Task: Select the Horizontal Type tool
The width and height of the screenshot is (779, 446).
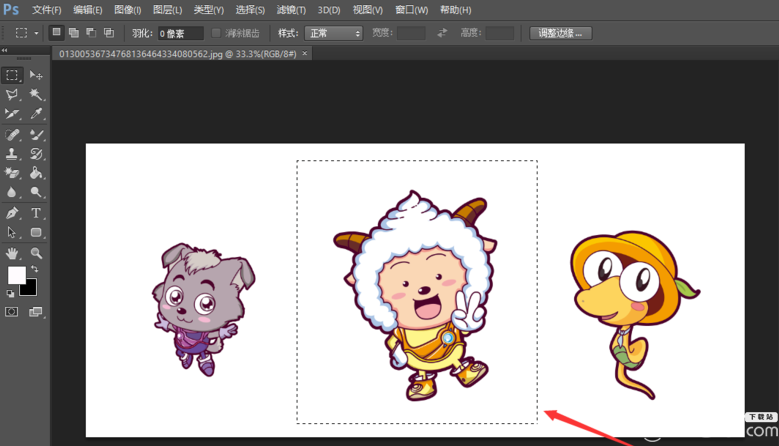Action: point(36,213)
